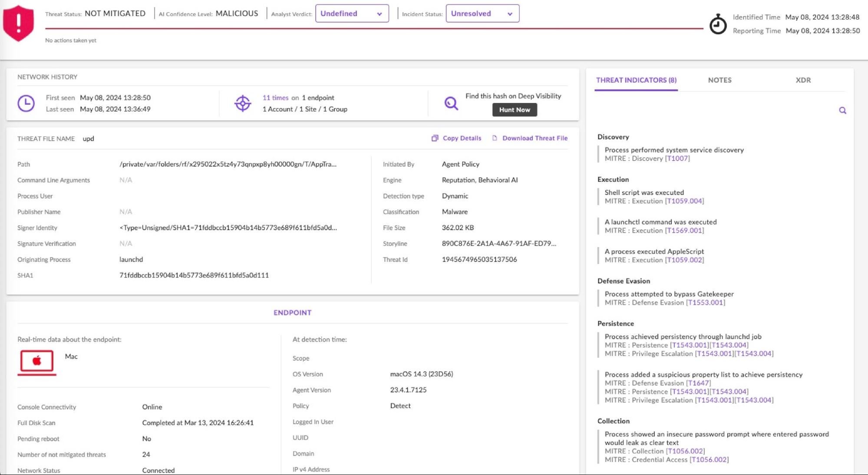Open the 11 times link
The width and height of the screenshot is (868, 475).
click(x=275, y=98)
